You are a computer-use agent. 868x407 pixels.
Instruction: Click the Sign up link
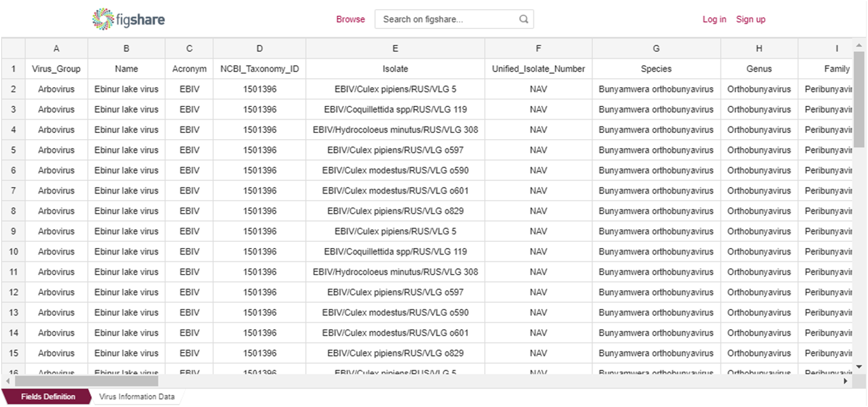pos(751,19)
